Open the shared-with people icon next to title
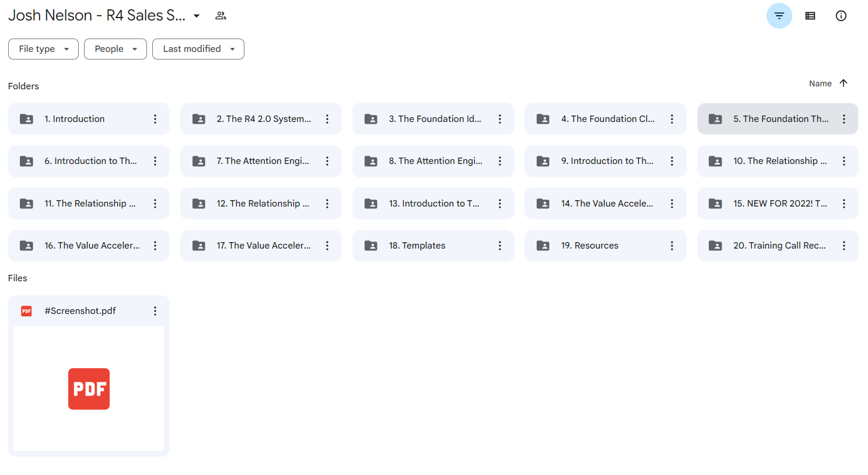 pyautogui.click(x=220, y=16)
